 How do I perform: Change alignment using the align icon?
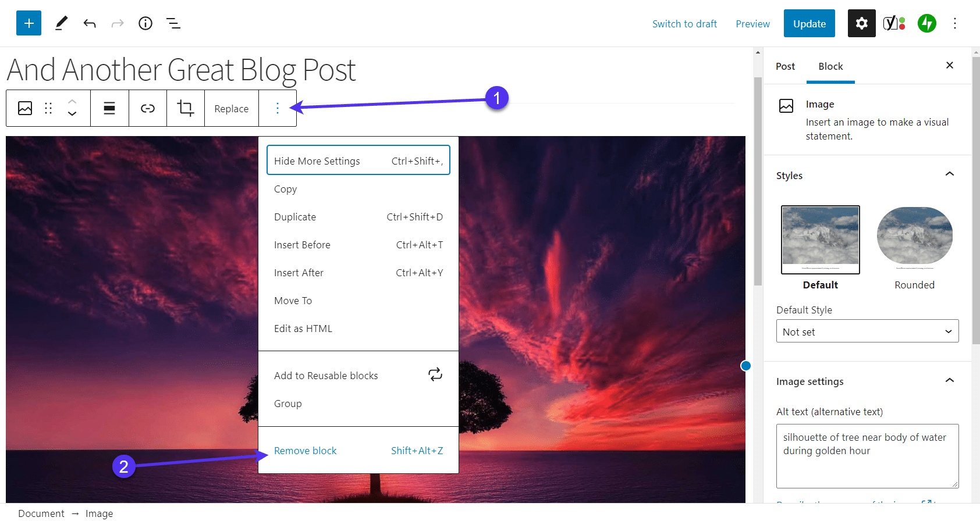pos(109,108)
